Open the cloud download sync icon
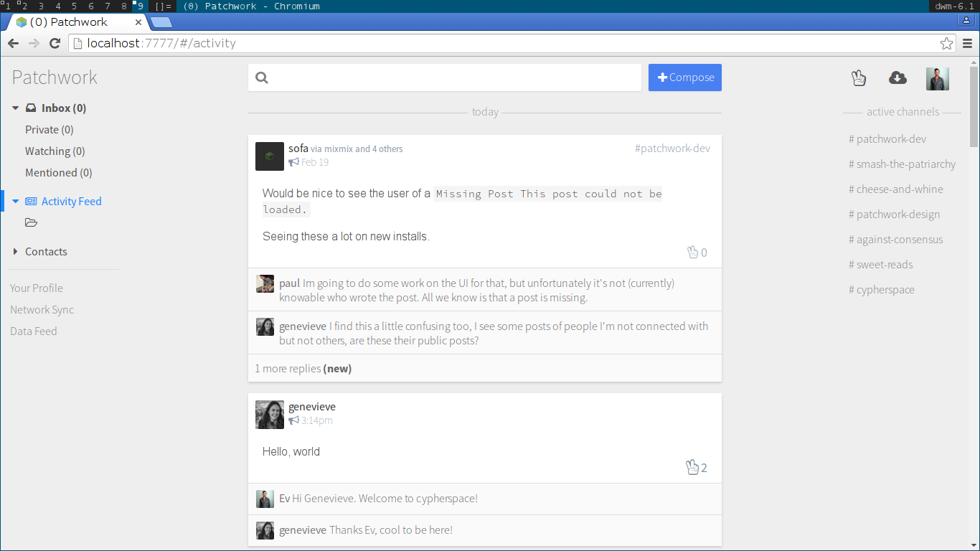The height and width of the screenshot is (551, 980). pyautogui.click(x=897, y=77)
